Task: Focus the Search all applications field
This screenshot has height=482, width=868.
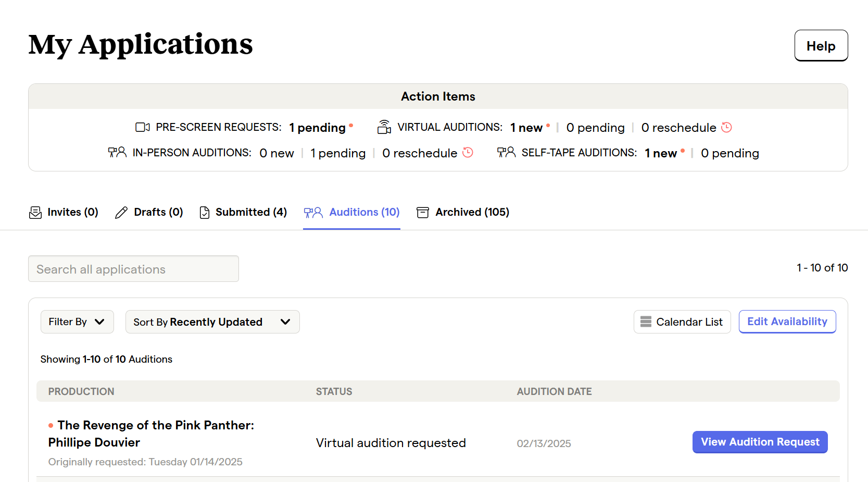Action: point(133,269)
